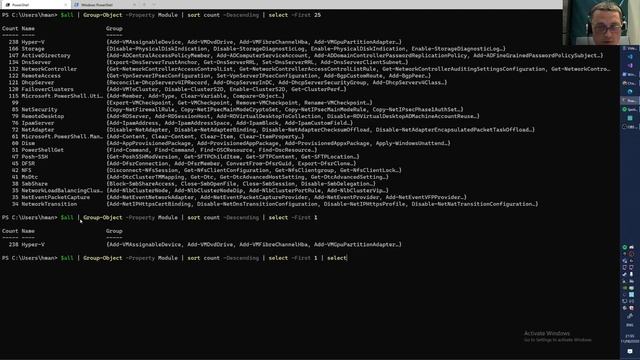Click the PowerShellGet module name
Screen dimensions: 640x360
tap(42, 150)
